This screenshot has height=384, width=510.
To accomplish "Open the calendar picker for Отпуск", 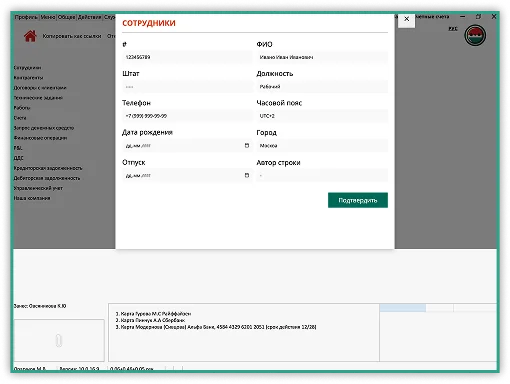I will click(247, 175).
